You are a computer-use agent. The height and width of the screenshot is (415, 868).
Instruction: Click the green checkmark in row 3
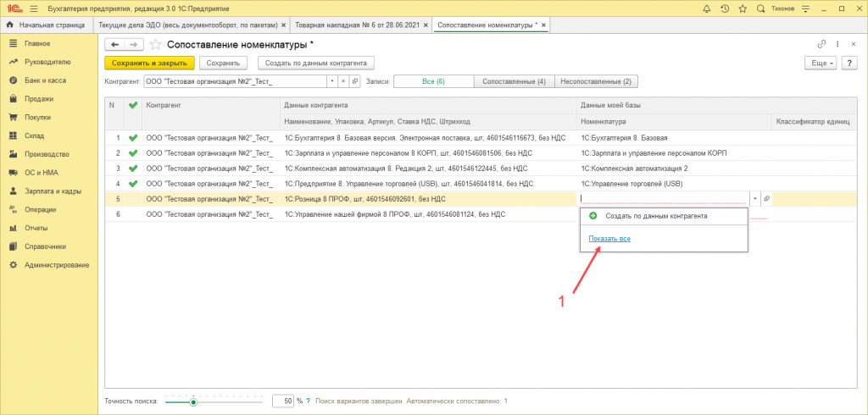coord(132,169)
